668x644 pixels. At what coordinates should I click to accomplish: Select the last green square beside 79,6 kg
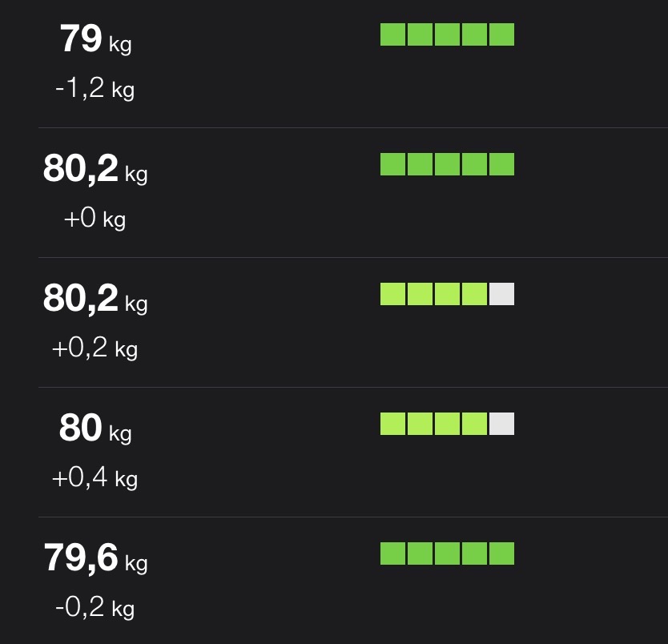(501, 553)
